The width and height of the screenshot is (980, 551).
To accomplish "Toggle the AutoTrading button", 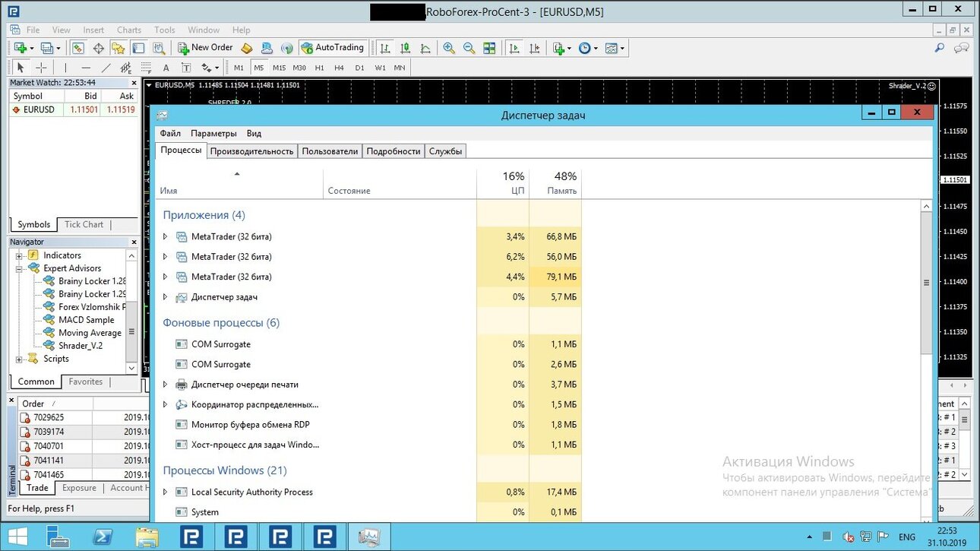I will [333, 48].
